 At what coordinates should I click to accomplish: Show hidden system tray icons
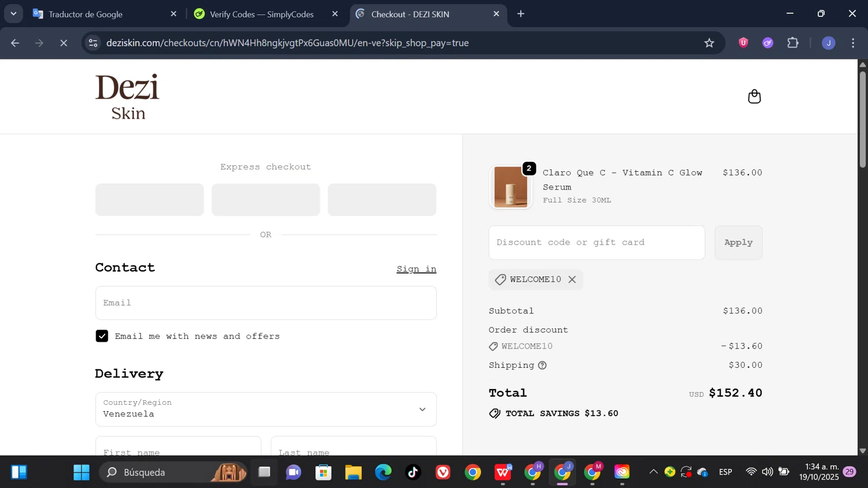pos(653,472)
